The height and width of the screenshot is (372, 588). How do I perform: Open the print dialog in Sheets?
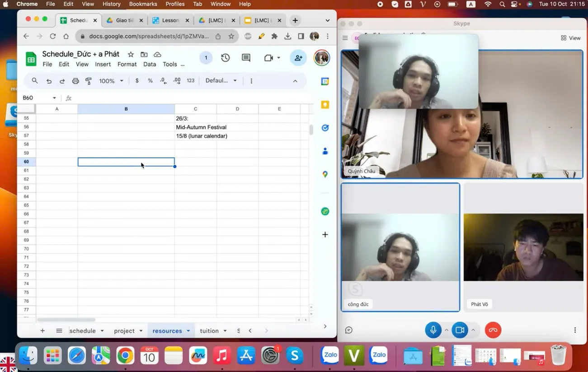pos(75,80)
